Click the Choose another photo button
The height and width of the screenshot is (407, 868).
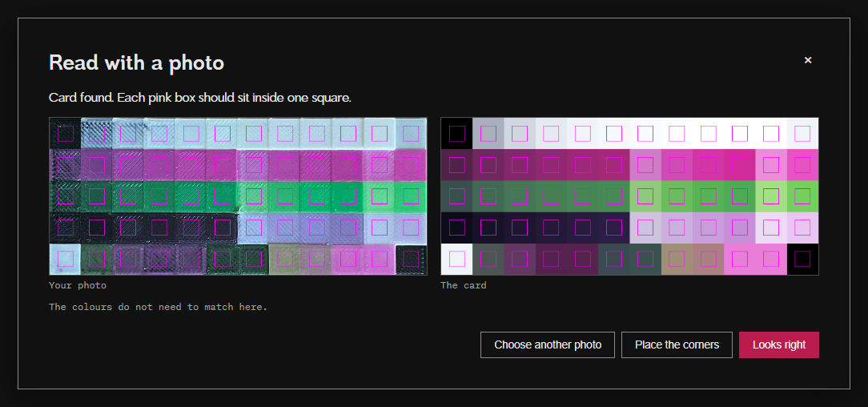548,345
